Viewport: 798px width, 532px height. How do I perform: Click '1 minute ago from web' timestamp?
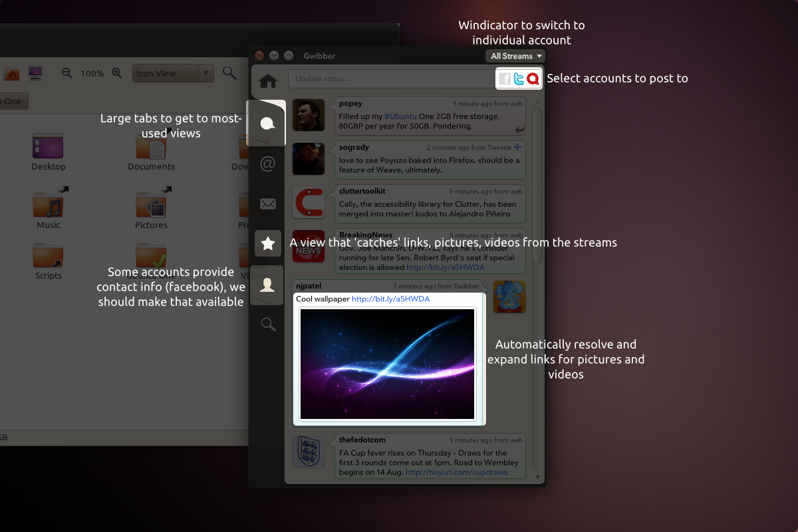488,104
